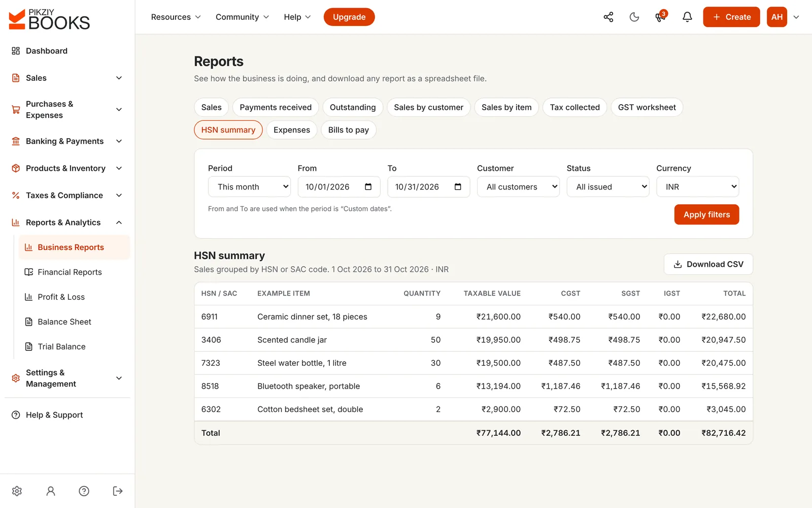This screenshot has height=508, width=812.
Task: Open the calendar picker in the From date field
Action: tap(368, 187)
